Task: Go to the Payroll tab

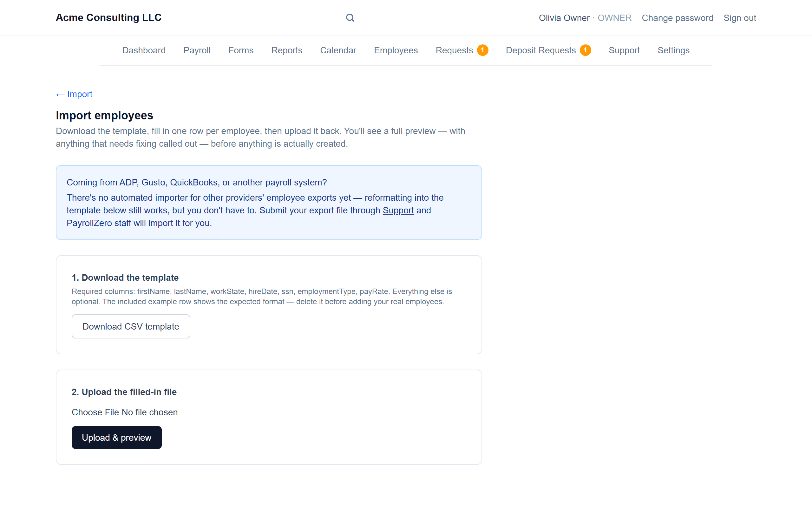Action: pyautogui.click(x=197, y=50)
